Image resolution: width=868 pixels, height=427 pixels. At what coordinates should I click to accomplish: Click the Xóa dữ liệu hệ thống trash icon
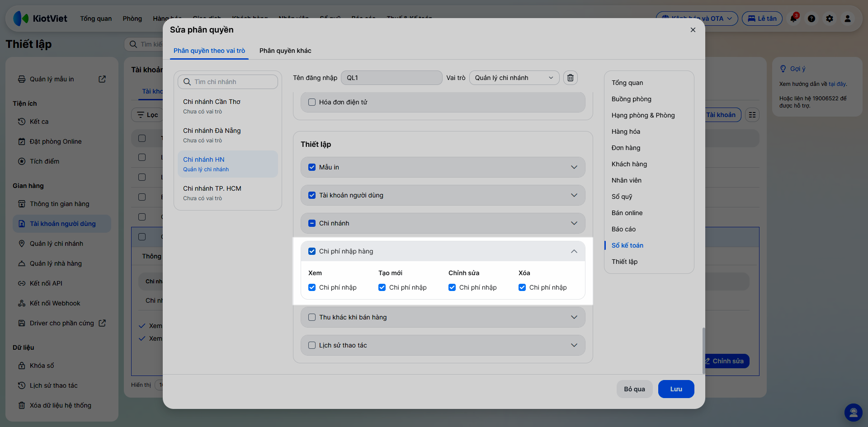[x=22, y=405]
